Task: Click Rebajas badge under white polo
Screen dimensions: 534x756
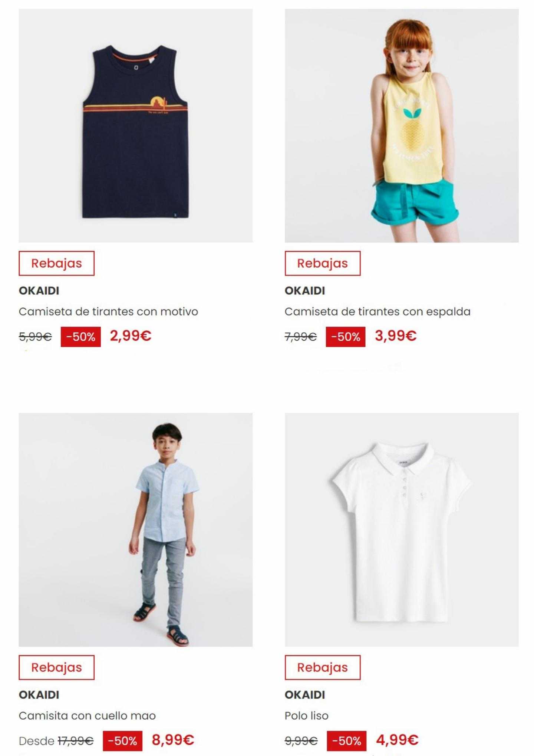Action: [323, 667]
